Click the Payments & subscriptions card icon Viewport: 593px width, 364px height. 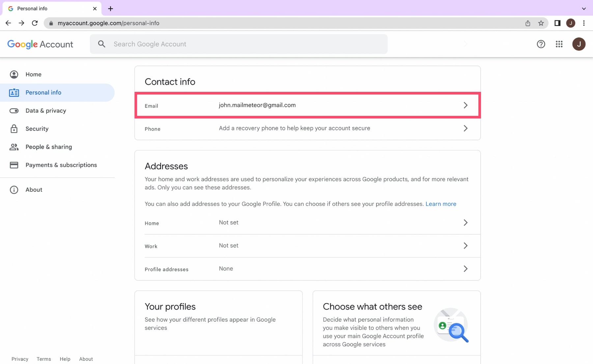pos(14,165)
